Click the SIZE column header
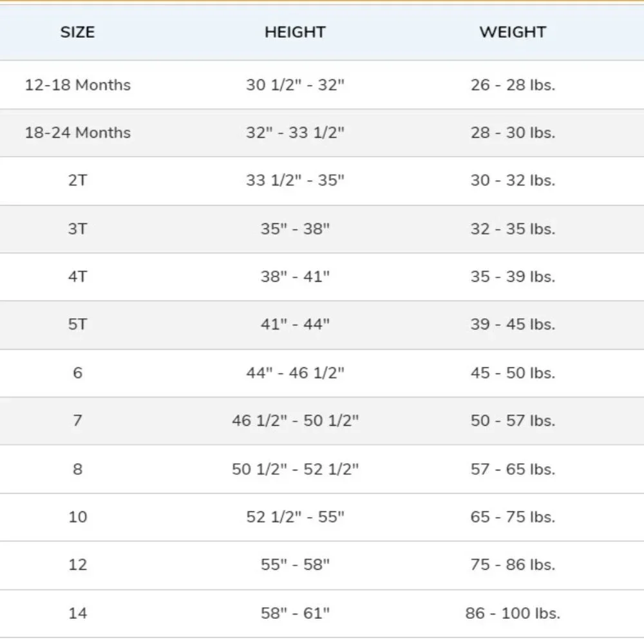Image resolution: width=644 pixels, height=644 pixels. tap(78, 32)
